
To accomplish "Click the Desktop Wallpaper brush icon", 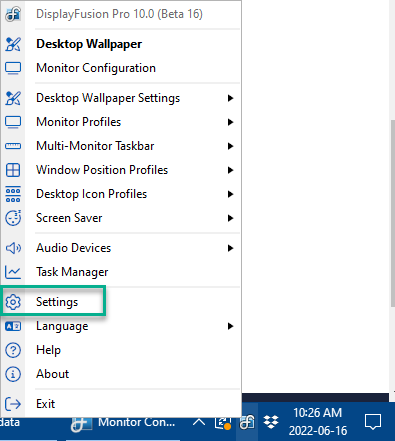I will (x=13, y=44).
